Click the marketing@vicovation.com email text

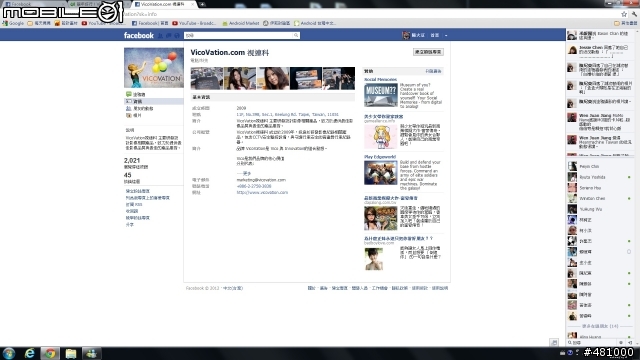click(x=261, y=180)
